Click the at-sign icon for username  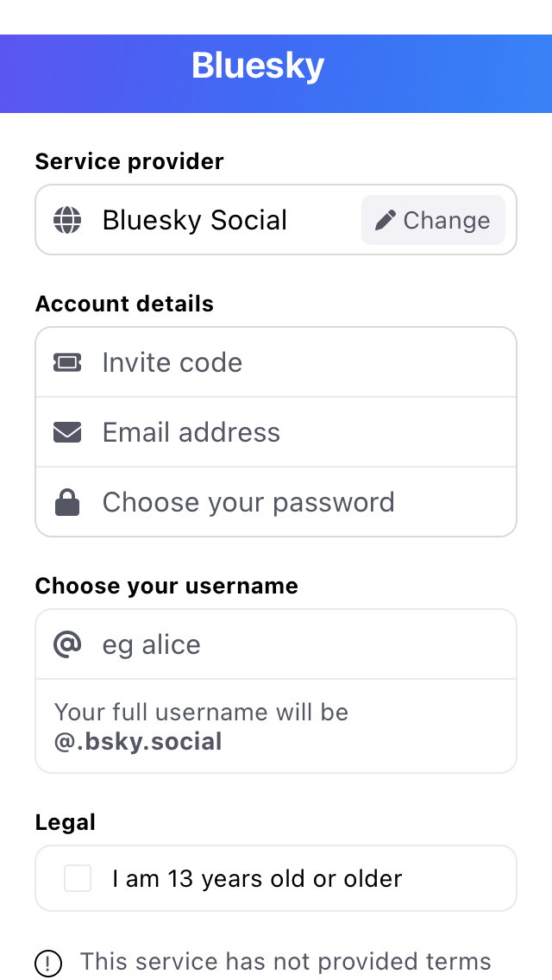67,644
